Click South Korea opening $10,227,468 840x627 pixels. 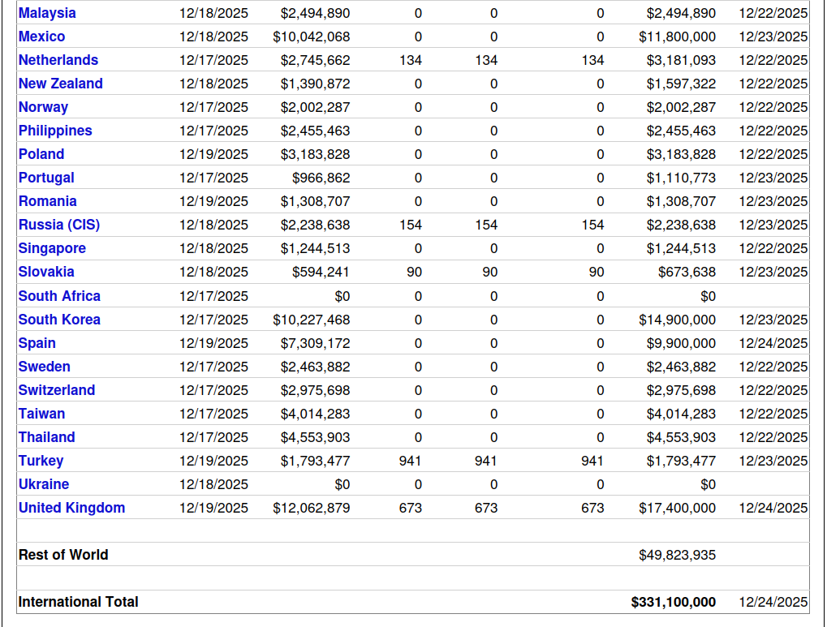coord(312,320)
